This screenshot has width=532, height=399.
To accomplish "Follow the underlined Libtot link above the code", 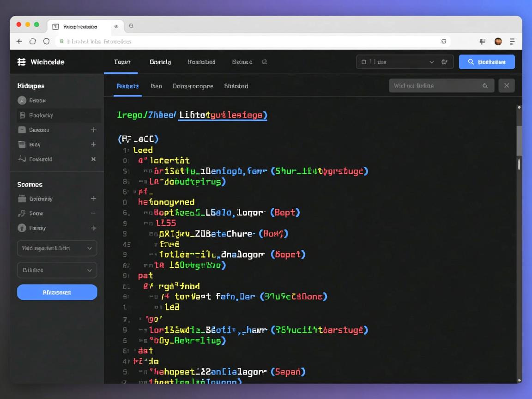I will 222,116.
